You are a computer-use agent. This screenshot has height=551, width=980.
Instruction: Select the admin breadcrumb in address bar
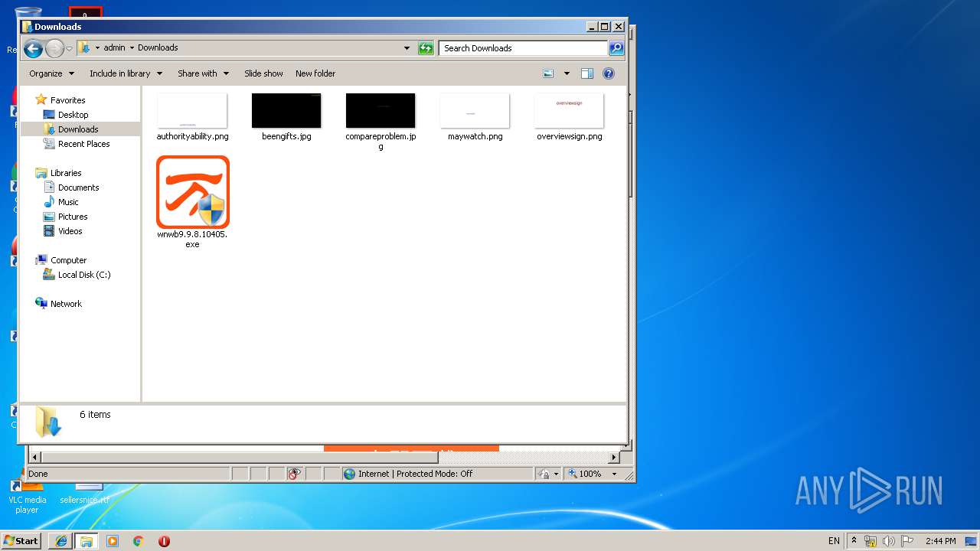115,47
